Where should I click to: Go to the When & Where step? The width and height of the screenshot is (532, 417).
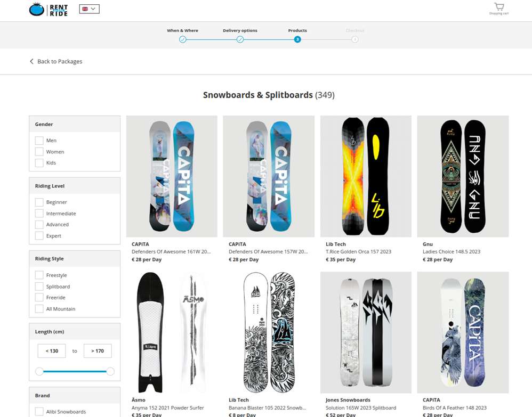click(x=183, y=30)
